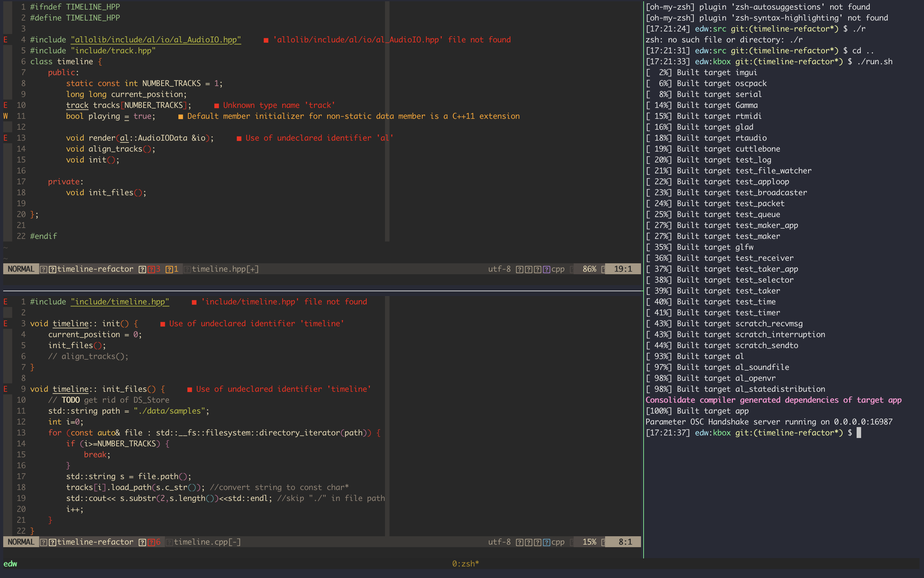The height and width of the screenshot is (578, 924).
Task: Click 'Built target glfw' line in terminal
Action: pyautogui.click(x=699, y=247)
